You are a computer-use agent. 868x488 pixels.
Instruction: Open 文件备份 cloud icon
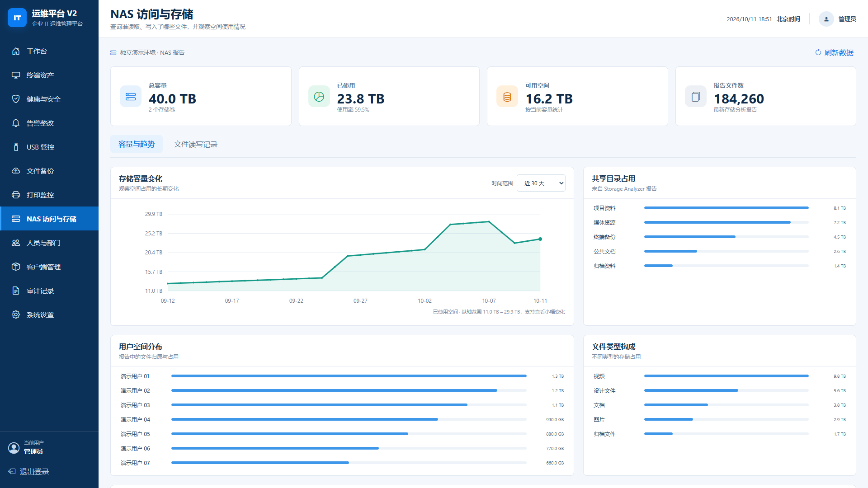click(x=16, y=171)
